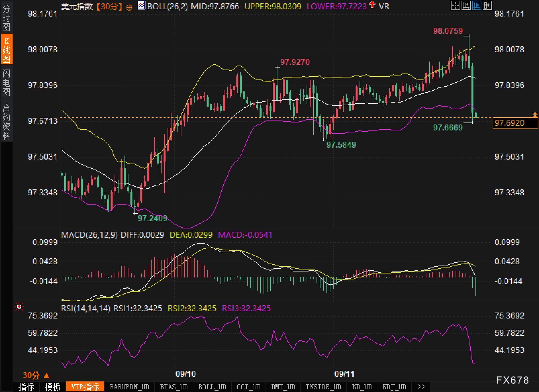Choose the KDJ_UD indicator
Viewport: 539px width, 392px height.
click(x=394, y=387)
